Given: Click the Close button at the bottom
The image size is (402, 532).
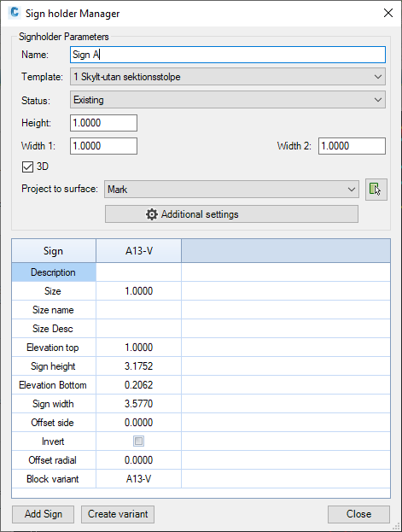Looking at the screenshot, I should [x=358, y=514].
